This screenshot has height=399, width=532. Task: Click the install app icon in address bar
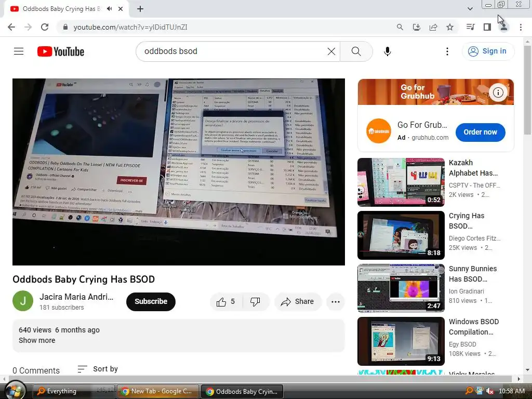pyautogui.click(x=416, y=27)
